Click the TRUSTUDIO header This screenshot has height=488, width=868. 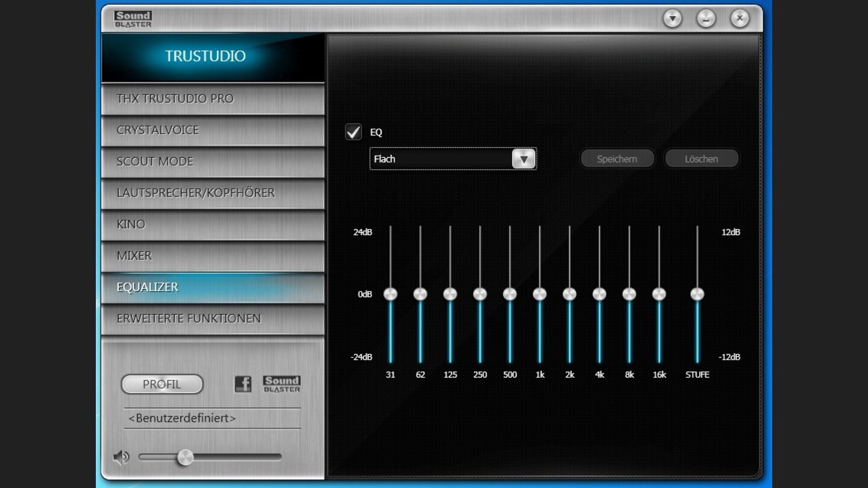[x=213, y=57]
